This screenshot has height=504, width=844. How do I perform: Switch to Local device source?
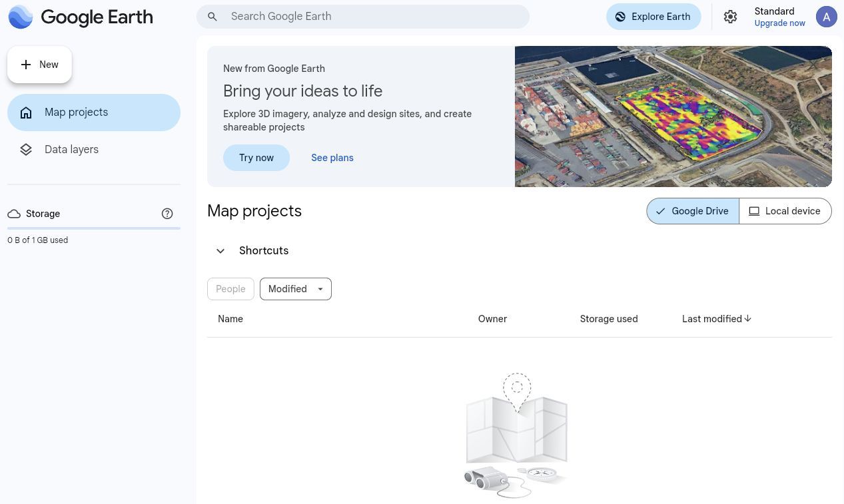785,211
